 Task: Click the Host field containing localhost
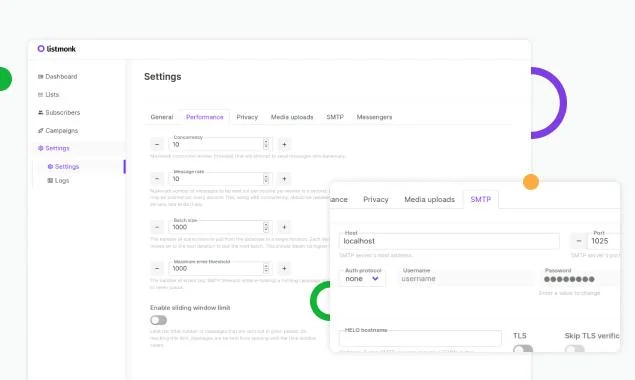(x=449, y=241)
